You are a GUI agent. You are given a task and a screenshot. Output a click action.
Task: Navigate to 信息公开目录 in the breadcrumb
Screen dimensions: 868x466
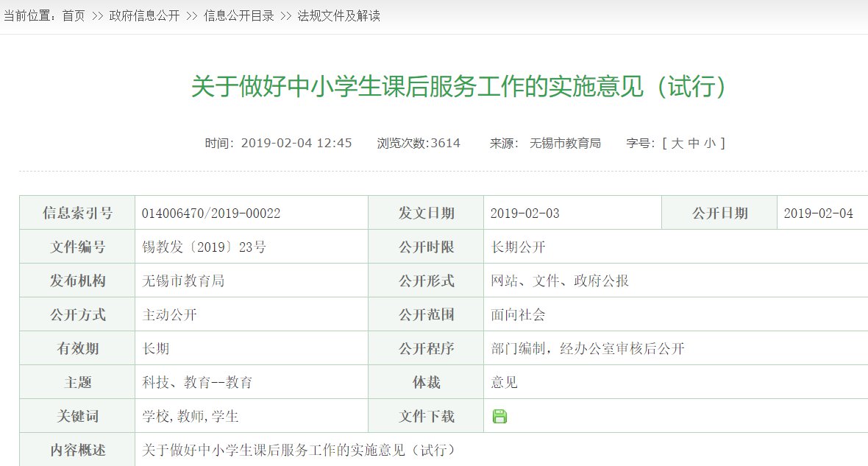[238, 15]
